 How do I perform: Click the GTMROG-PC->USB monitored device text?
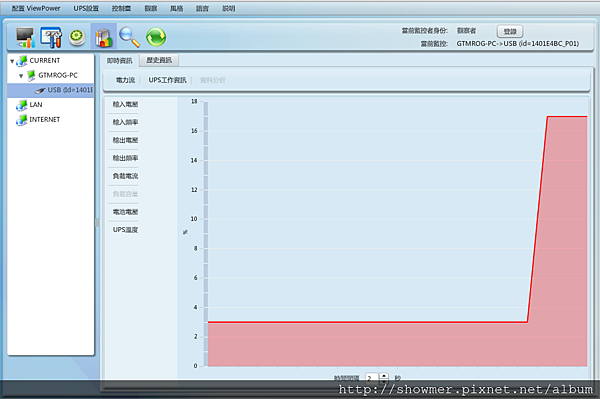tap(517, 44)
